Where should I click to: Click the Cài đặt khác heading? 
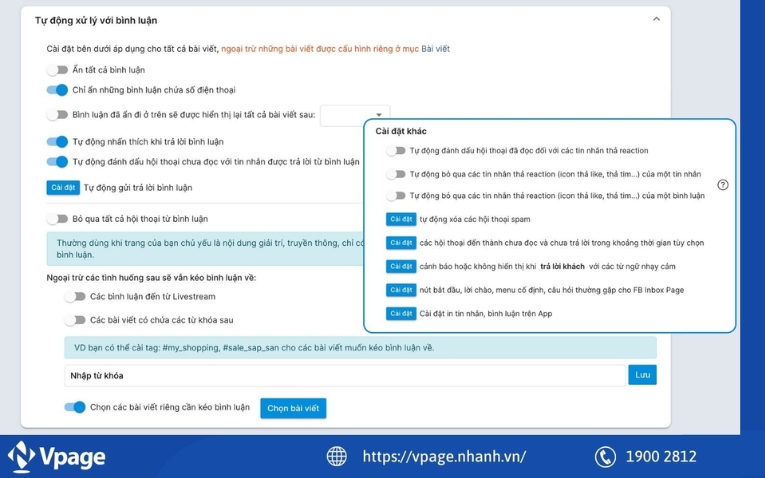pyautogui.click(x=401, y=131)
